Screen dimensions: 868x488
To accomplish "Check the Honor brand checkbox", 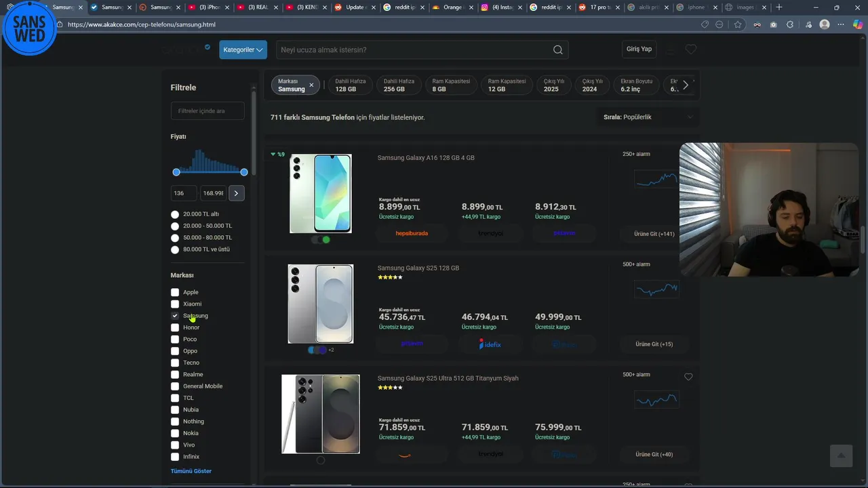I will pos(175,327).
